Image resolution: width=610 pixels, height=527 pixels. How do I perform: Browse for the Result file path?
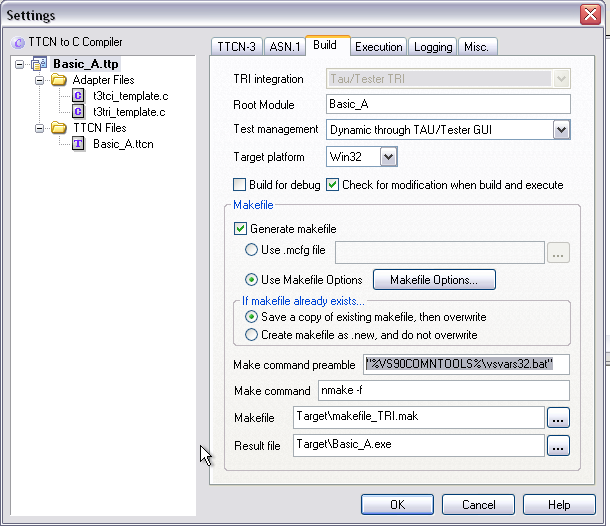pos(559,445)
